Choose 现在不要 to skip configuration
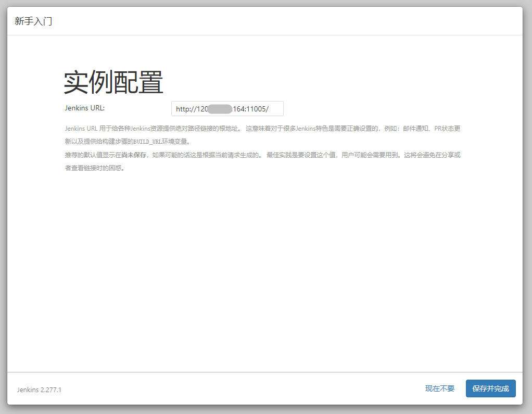This screenshot has height=414, width=532. coord(439,388)
